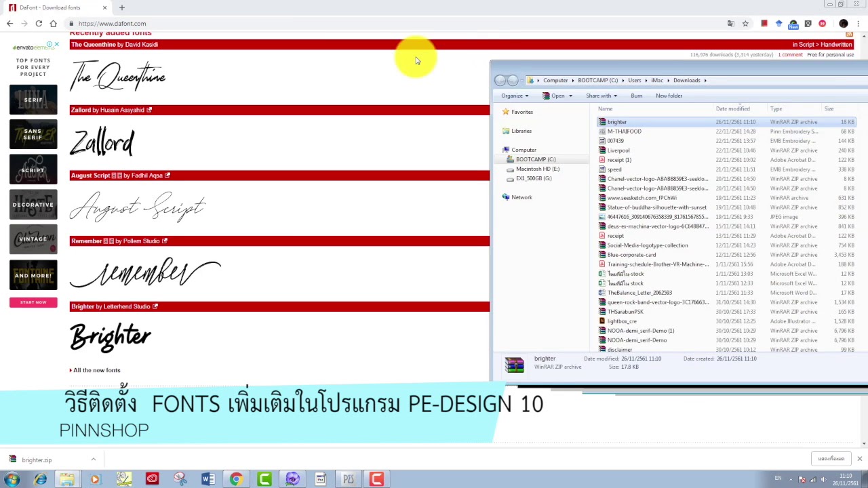Click the Chrome profile avatar icon
Screen dimensions: 868x488
tap(844, 24)
